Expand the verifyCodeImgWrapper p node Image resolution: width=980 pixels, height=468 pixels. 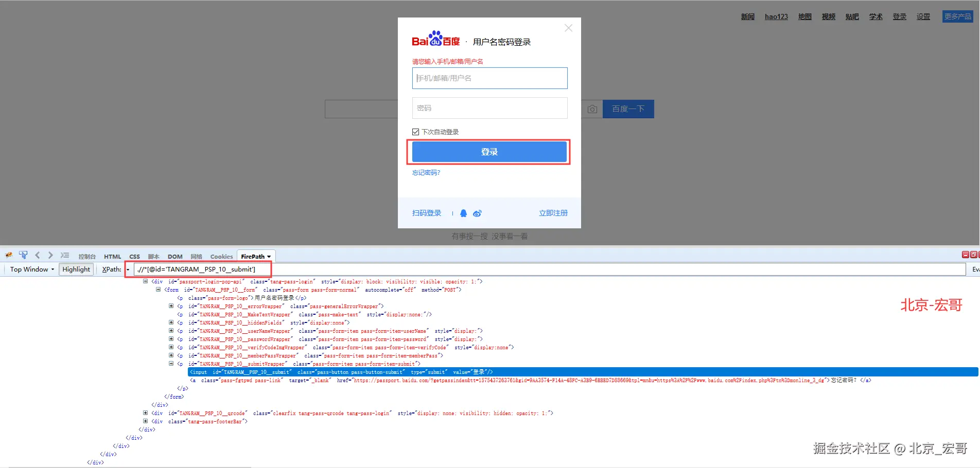(171, 347)
